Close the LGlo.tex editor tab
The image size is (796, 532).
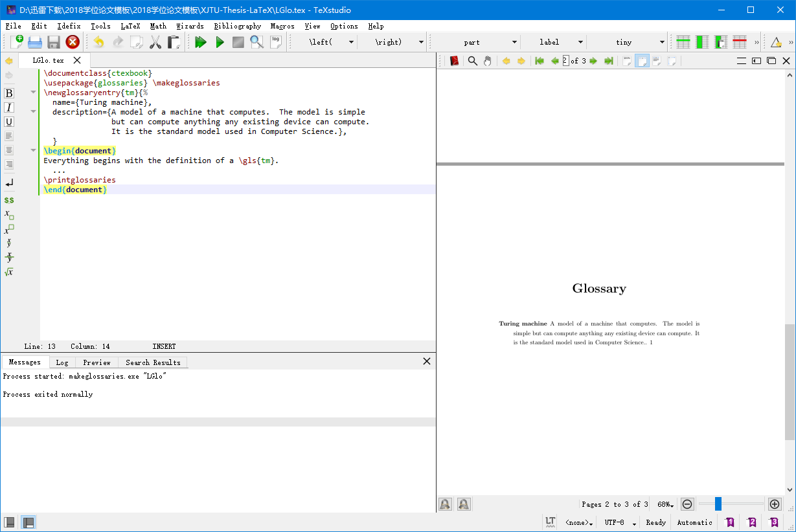click(77, 60)
